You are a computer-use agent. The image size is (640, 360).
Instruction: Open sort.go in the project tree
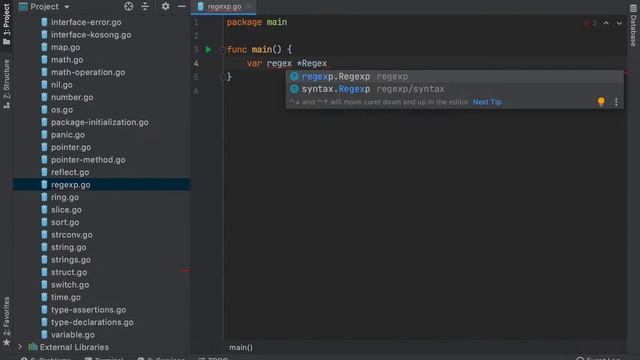65,222
